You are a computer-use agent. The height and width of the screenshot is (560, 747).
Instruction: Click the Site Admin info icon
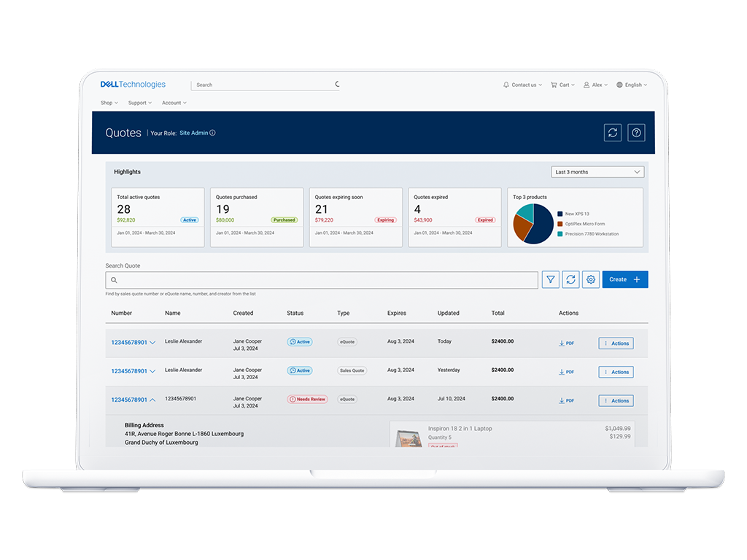pos(212,133)
